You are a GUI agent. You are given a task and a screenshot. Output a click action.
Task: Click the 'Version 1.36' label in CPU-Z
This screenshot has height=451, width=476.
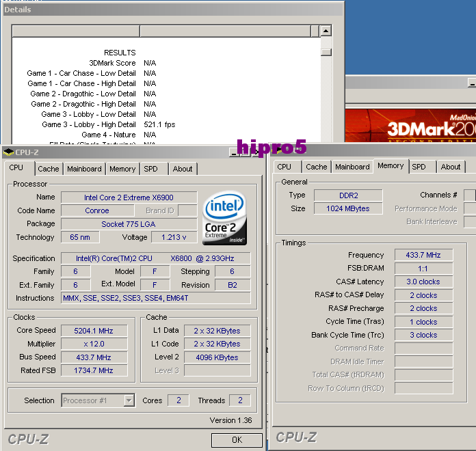tap(230, 420)
